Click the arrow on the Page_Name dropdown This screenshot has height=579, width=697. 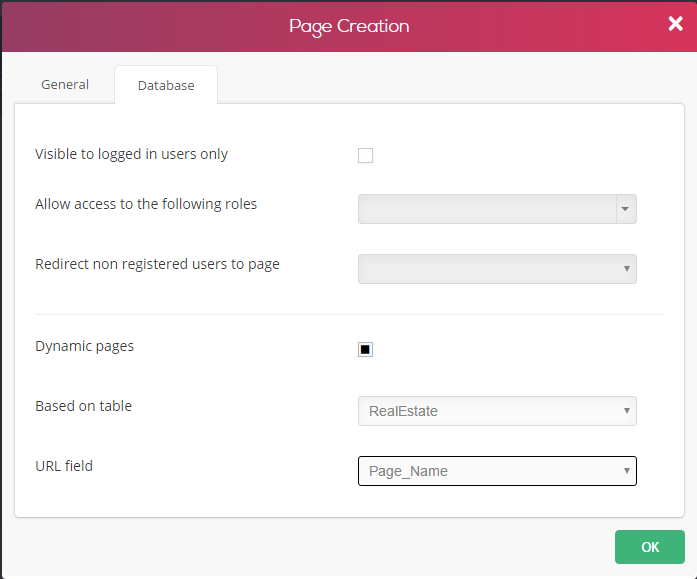coord(626,471)
